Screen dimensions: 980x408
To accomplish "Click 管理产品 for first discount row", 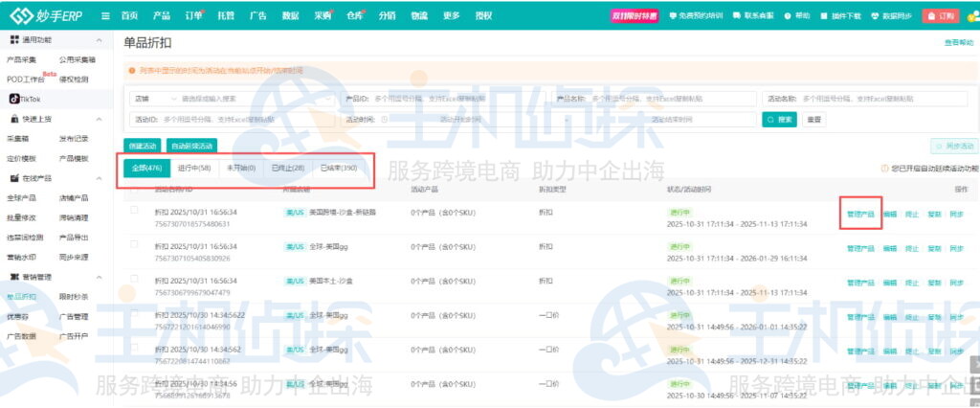I will tap(860, 214).
